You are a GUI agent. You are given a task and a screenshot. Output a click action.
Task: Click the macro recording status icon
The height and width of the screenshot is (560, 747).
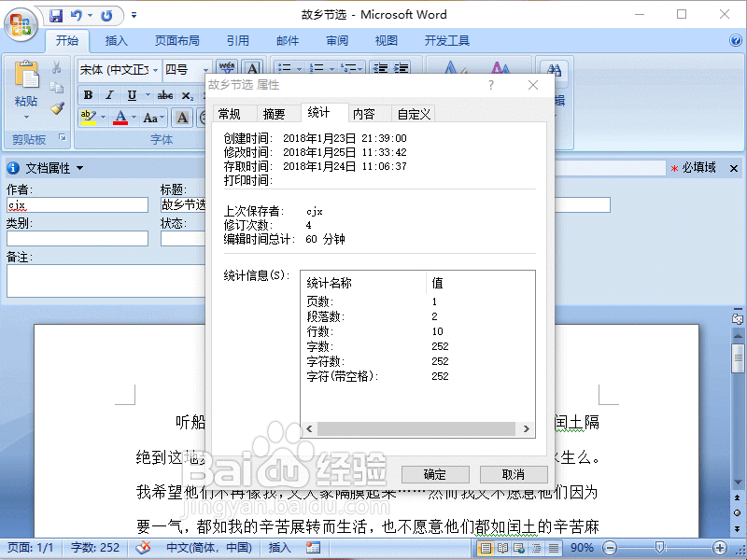(313, 548)
